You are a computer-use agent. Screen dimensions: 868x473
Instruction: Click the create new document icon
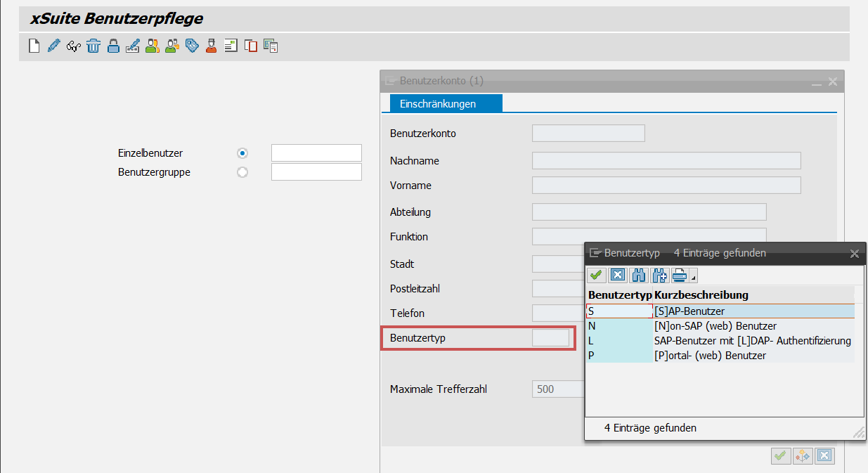tap(33, 46)
